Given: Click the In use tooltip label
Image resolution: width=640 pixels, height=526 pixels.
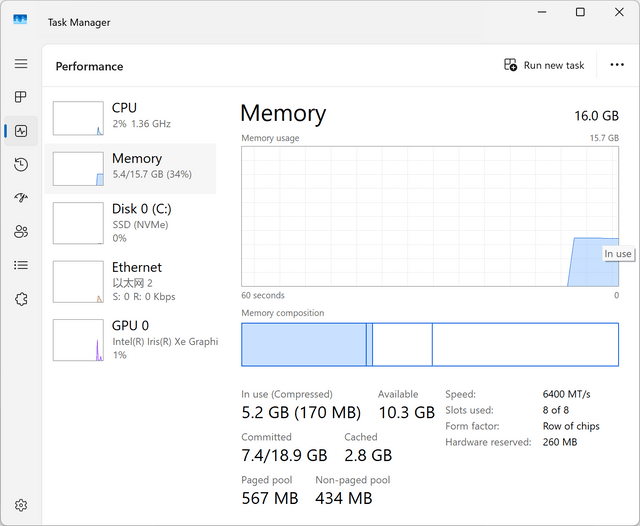Looking at the screenshot, I should 618,254.
